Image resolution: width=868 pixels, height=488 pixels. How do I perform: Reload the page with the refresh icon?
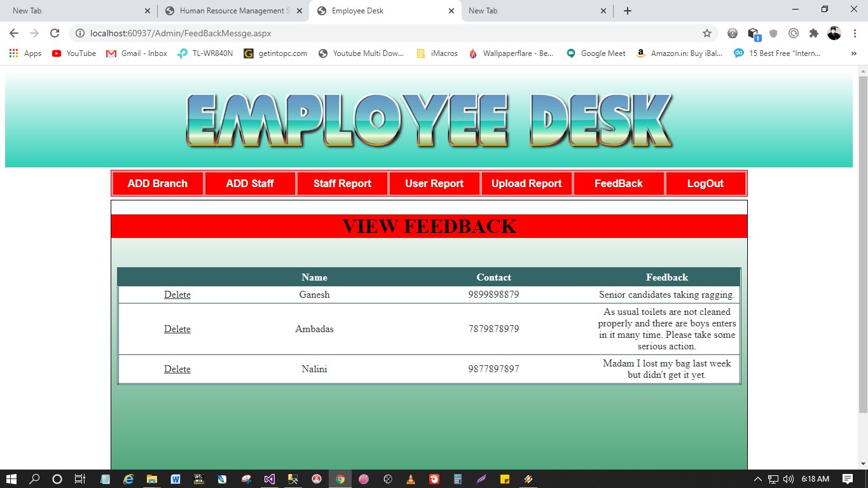(55, 33)
